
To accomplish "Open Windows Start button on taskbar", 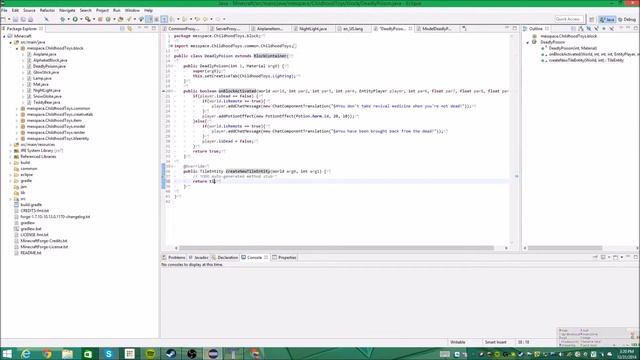I will point(7,354).
